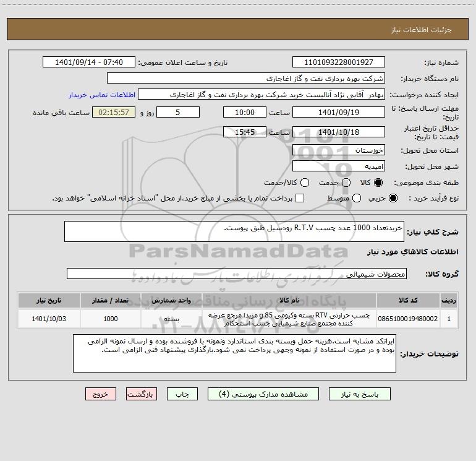
Task: Click the پاسخ به نیاز button
Action: tap(359, 394)
